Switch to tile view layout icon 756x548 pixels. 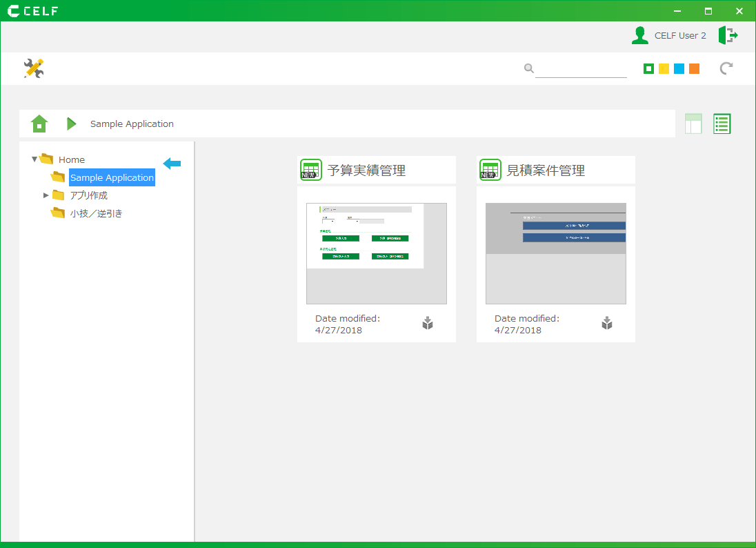pos(693,124)
